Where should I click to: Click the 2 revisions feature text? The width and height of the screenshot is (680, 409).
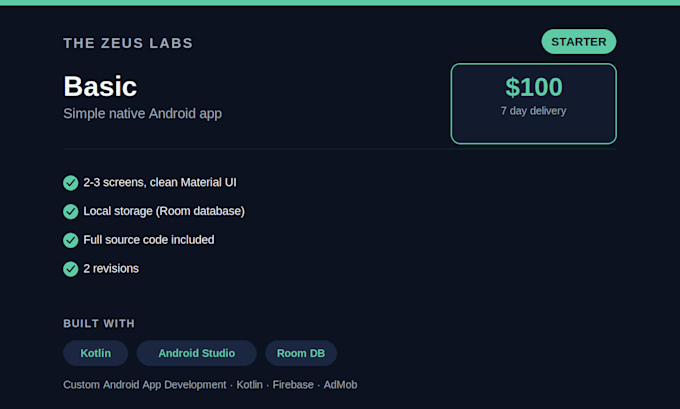pyautogui.click(x=111, y=269)
